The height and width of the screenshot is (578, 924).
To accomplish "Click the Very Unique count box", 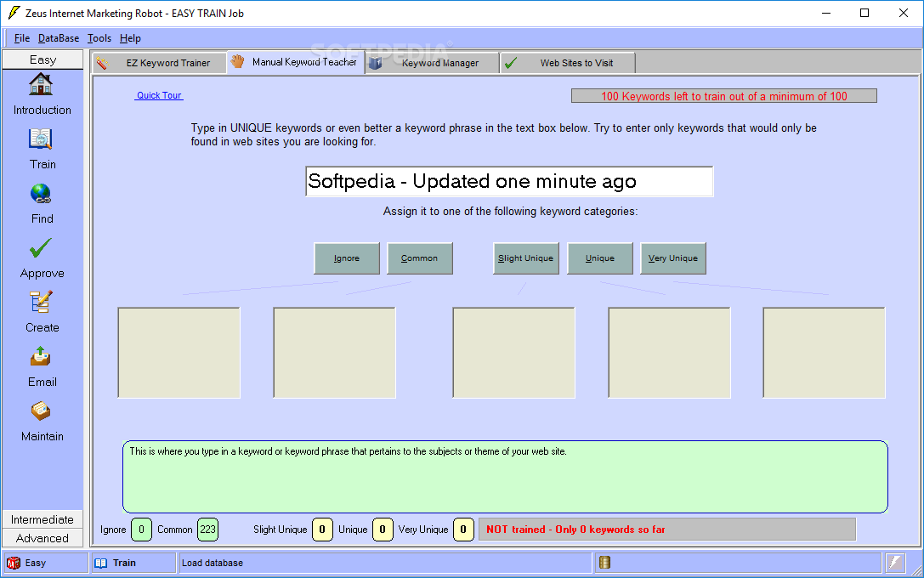I will click(463, 529).
